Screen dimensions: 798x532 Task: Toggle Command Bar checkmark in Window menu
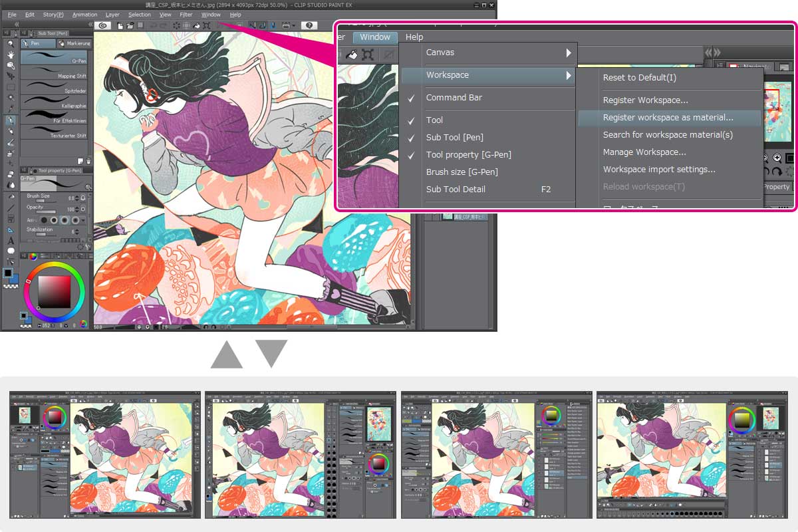454,98
